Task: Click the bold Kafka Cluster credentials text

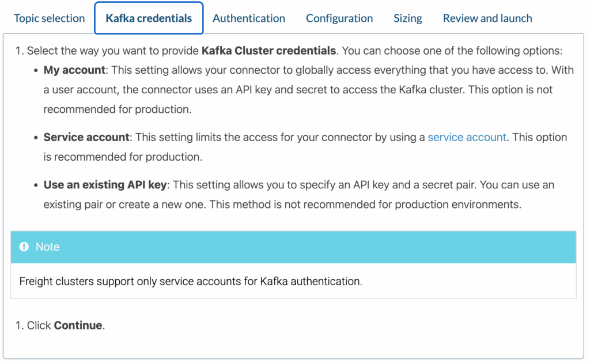Action: pos(268,51)
